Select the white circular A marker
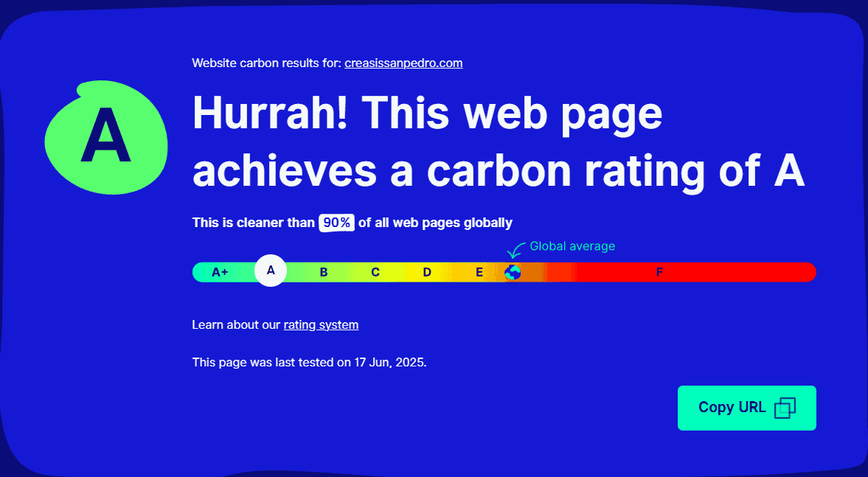 tap(271, 271)
